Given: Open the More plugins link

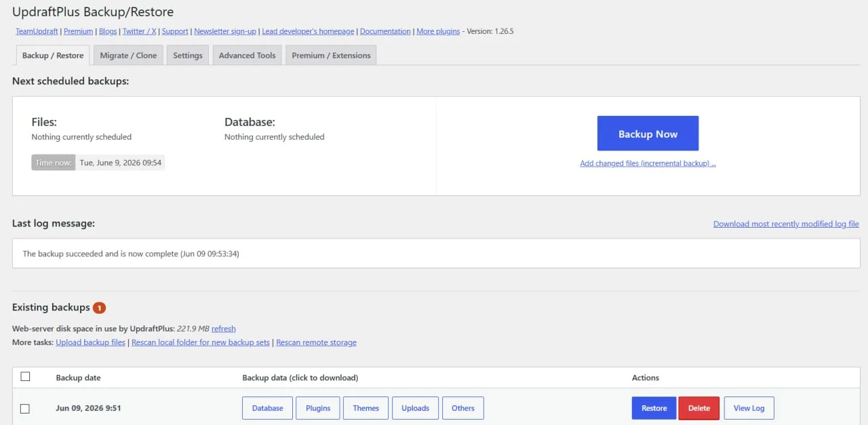Looking at the screenshot, I should [x=438, y=31].
